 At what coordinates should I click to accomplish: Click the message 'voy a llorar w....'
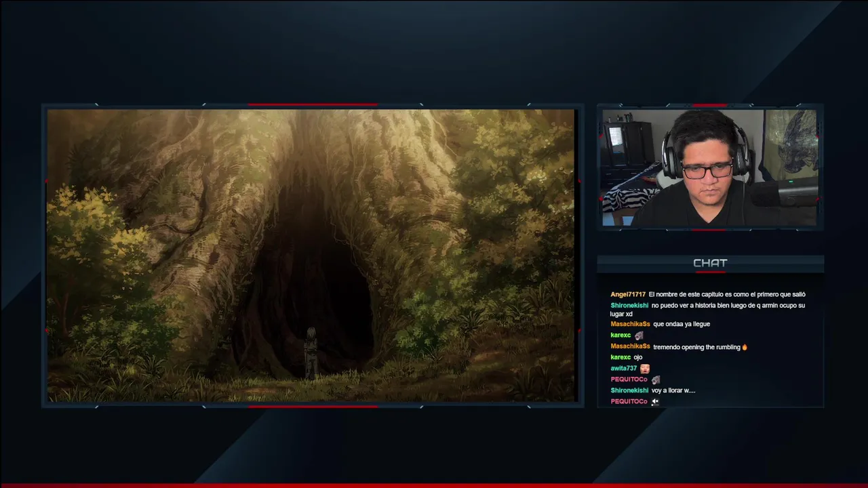click(673, 390)
